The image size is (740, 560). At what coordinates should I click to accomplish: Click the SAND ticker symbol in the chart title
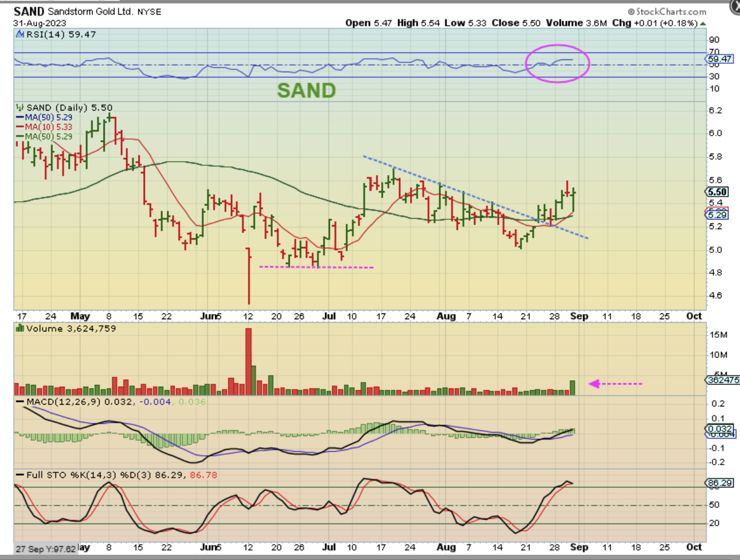29,12
